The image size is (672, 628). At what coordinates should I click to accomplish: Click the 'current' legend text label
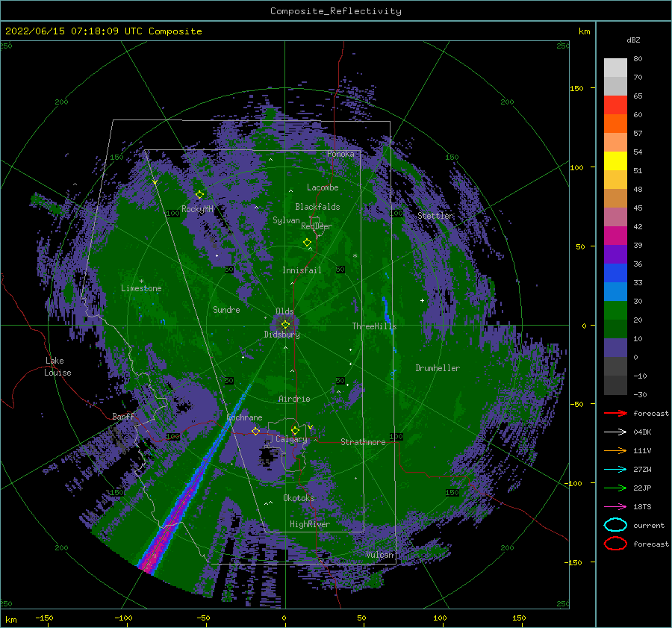(649, 526)
